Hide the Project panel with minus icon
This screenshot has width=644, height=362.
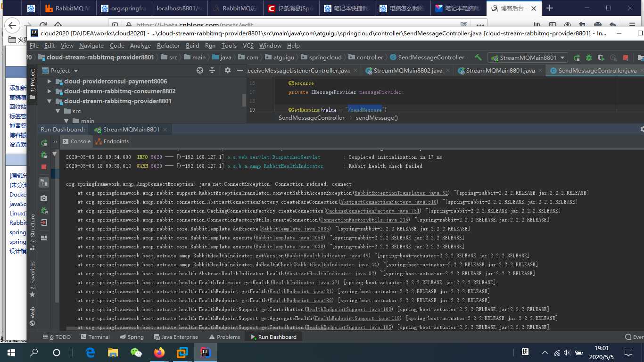pyautogui.click(x=240, y=70)
